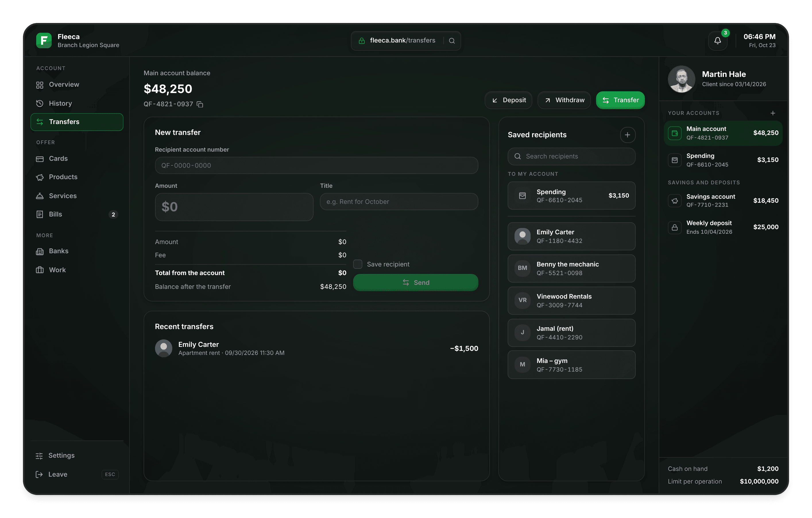This screenshot has height=518, width=812.
Task: Add a new saved recipient with plus button
Action: point(628,135)
